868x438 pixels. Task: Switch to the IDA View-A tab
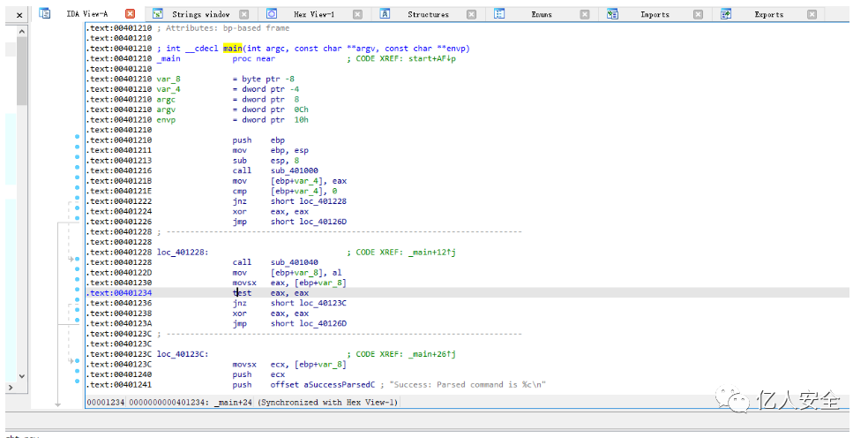87,14
